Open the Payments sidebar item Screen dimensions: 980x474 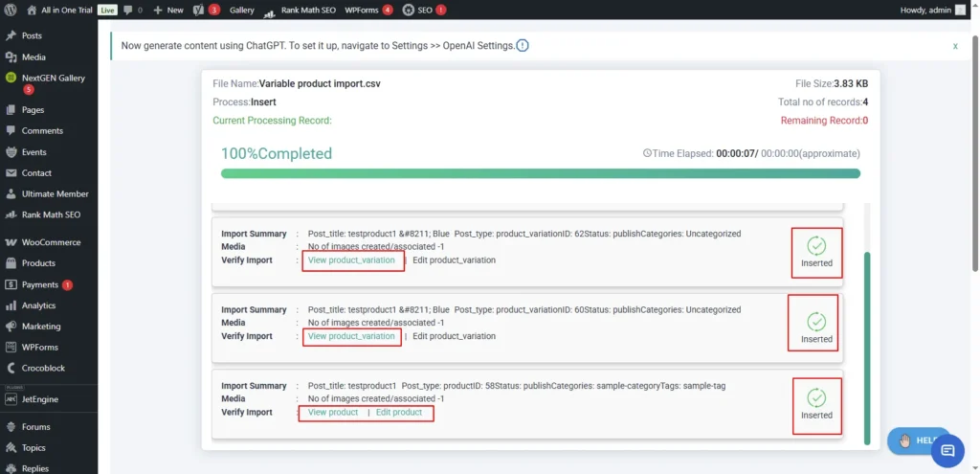(40, 284)
